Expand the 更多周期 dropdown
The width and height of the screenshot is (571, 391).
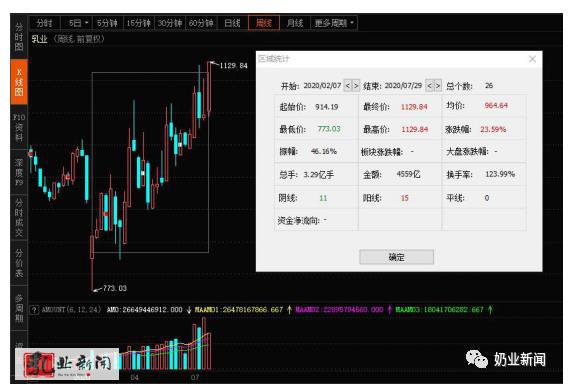pyautogui.click(x=334, y=23)
